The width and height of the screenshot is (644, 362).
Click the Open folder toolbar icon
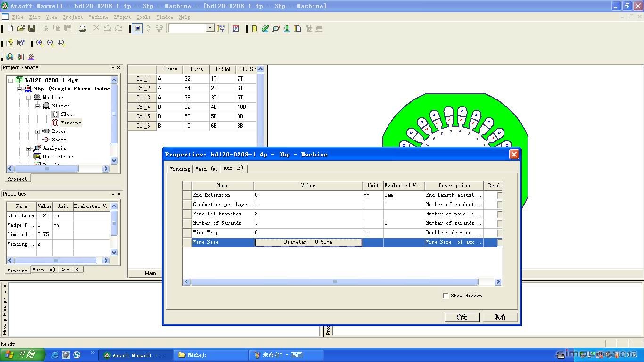point(21,28)
